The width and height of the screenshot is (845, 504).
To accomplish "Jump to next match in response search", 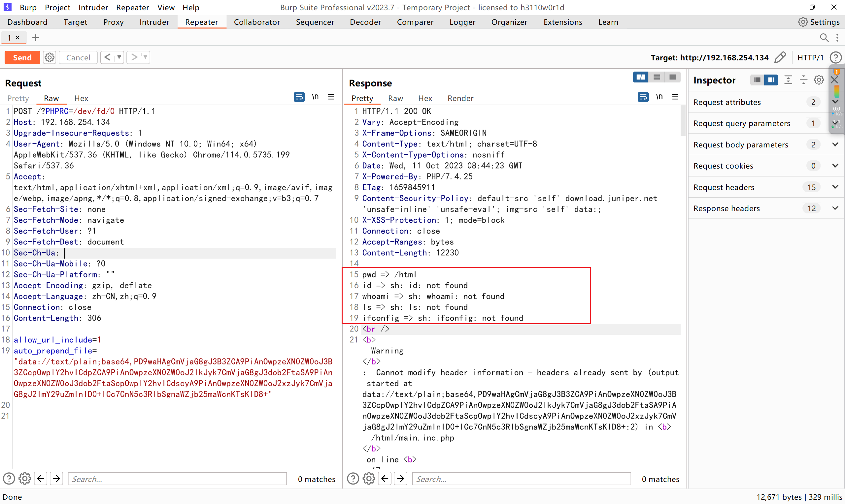I will click(x=401, y=479).
